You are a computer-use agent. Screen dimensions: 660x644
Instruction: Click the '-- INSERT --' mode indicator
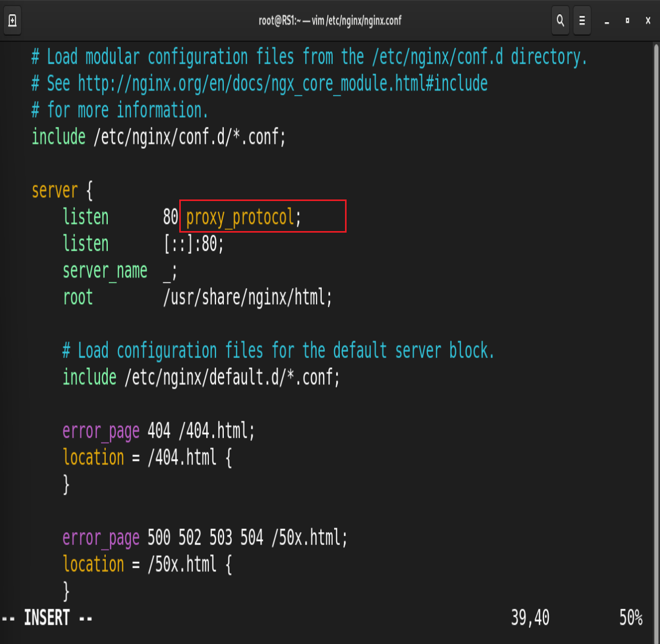pyautogui.click(x=47, y=618)
